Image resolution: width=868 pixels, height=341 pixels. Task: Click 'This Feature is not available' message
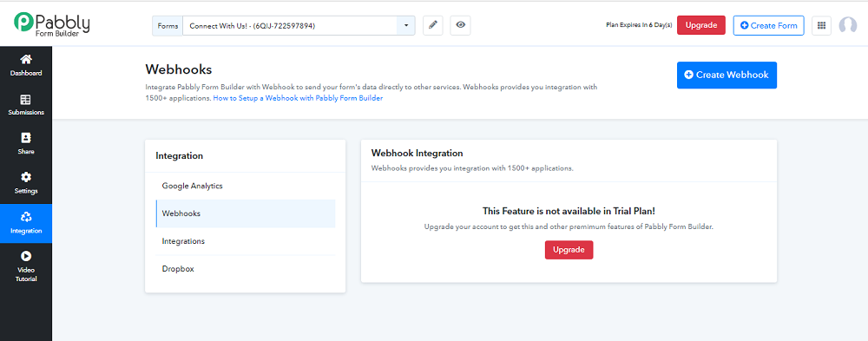coord(569,211)
